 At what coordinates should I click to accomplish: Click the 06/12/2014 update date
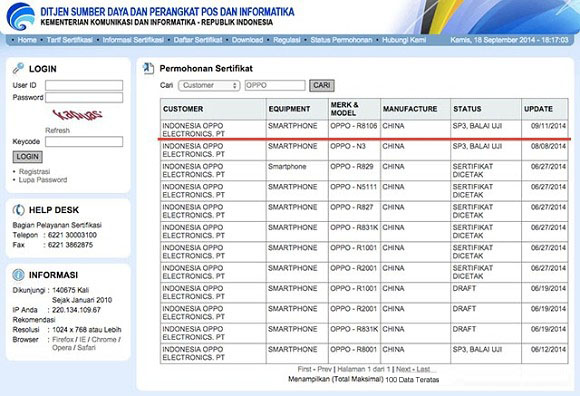(549, 349)
